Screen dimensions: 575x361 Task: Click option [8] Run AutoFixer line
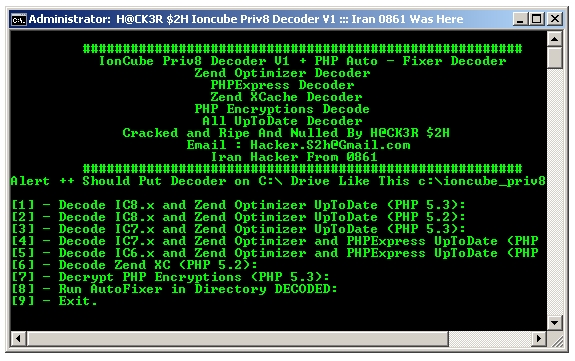click(x=174, y=289)
